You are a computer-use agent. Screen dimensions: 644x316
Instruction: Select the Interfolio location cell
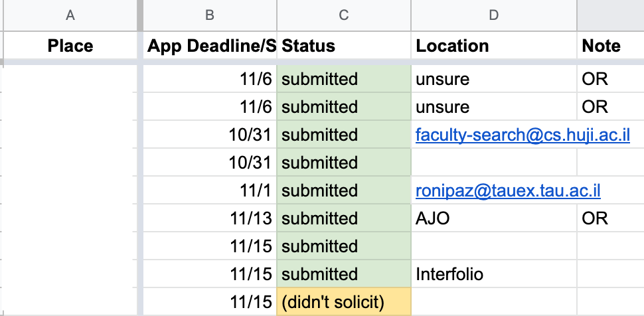coord(494,274)
